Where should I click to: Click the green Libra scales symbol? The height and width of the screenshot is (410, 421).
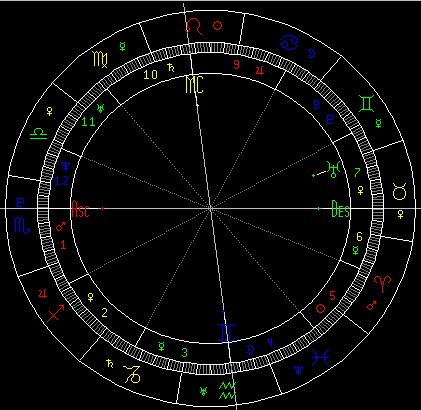tap(39, 134)
